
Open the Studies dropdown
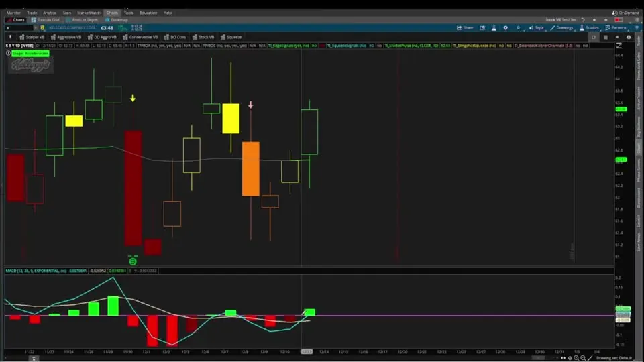[x=589, y=28]
